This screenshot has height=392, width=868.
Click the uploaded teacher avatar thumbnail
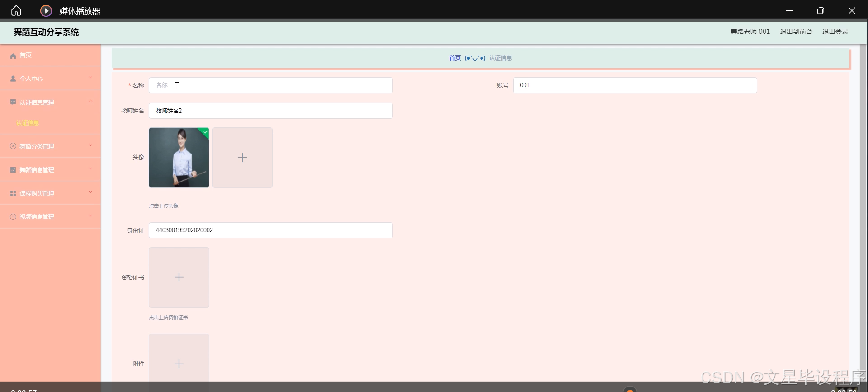(179, 158)
